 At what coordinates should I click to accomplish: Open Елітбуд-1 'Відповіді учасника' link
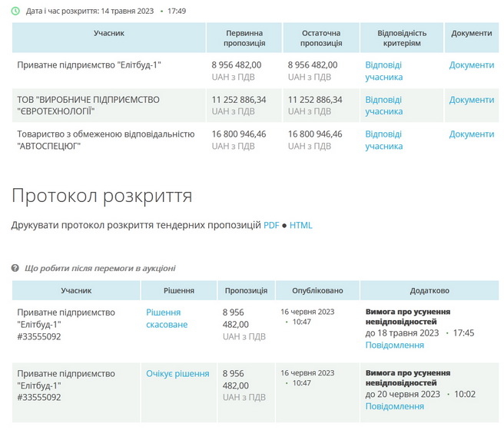383,71
